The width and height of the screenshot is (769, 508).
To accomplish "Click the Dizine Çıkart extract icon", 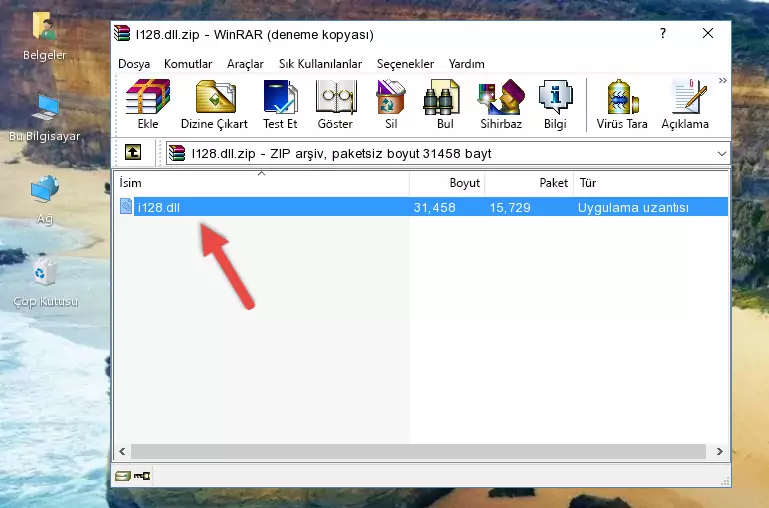I will point(214,105).
